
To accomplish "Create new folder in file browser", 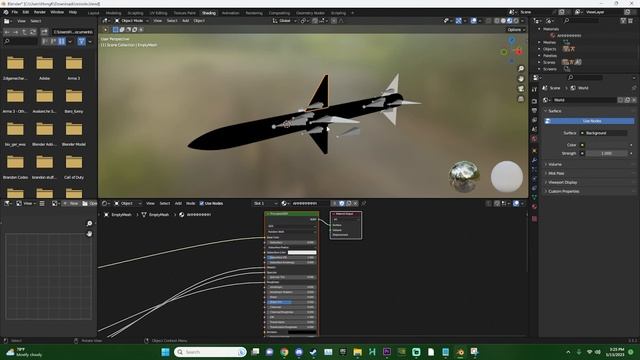I will [44, 32].
